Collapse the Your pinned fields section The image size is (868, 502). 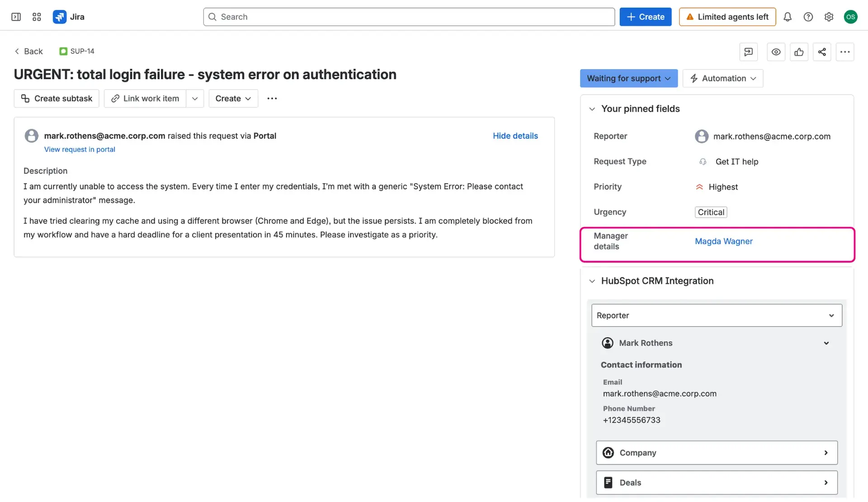592,109
